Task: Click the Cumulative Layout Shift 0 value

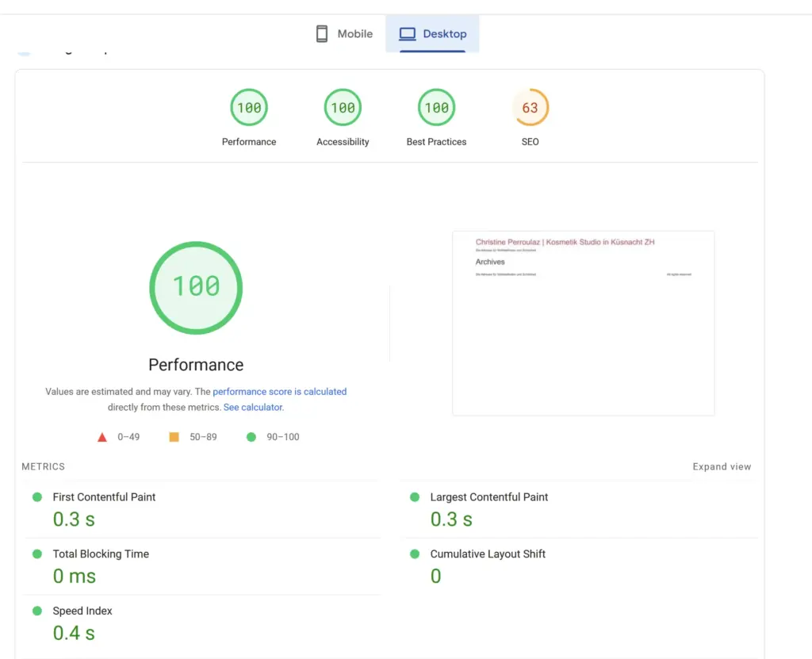Action: pos(436,576)
